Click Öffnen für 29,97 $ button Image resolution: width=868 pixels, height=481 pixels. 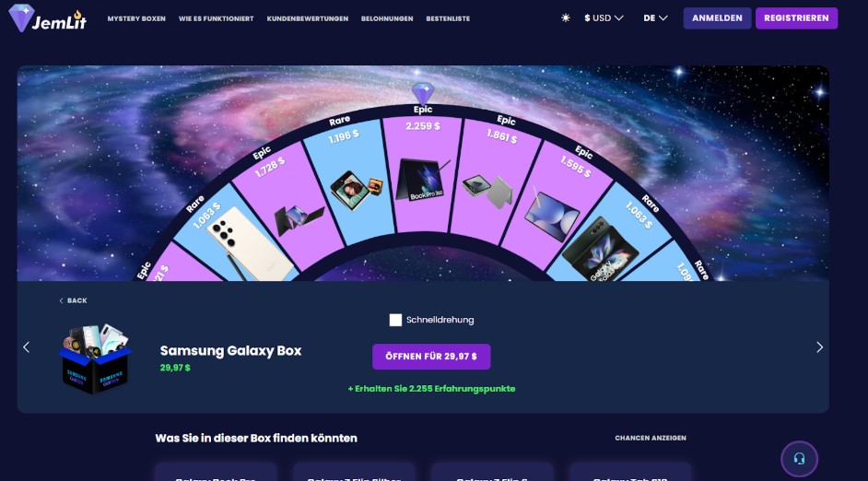click(x=431, y=357)
